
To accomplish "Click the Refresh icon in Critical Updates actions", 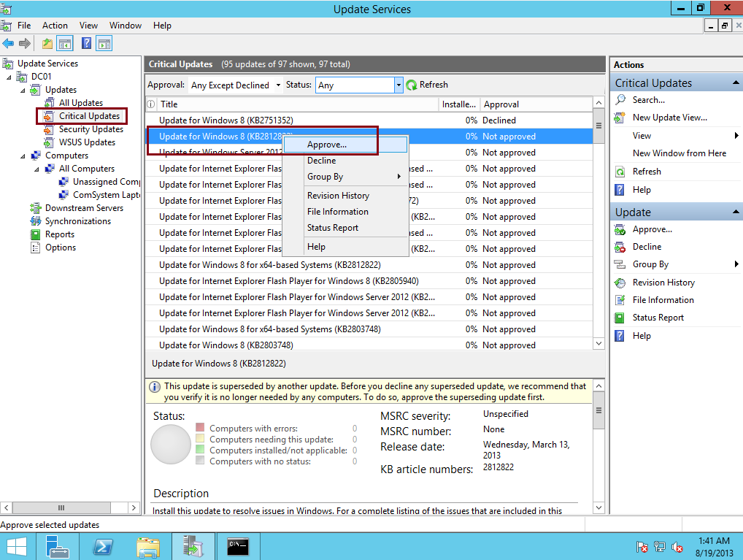I will tap(620, 172).
